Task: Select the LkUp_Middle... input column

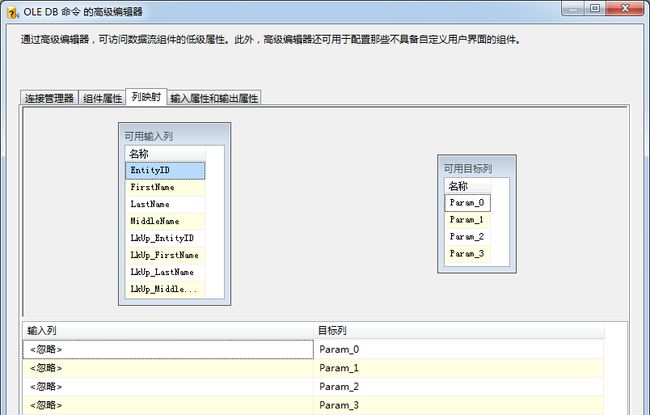Action: [165, 289]
